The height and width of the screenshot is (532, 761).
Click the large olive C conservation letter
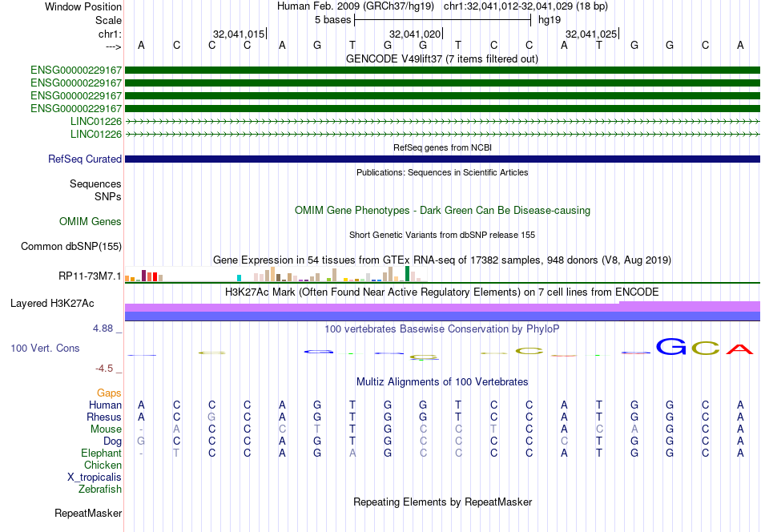click(x=705, y=348)
